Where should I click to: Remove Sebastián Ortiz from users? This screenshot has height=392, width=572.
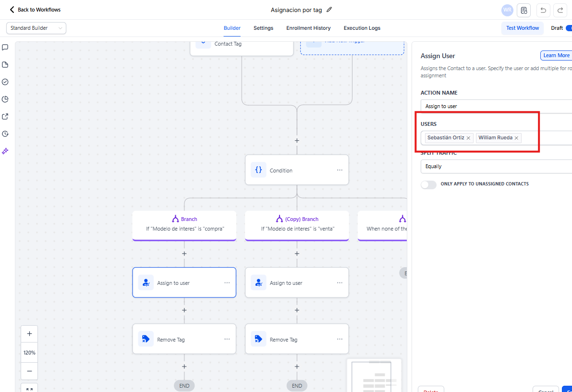click(x=468, y=138)
